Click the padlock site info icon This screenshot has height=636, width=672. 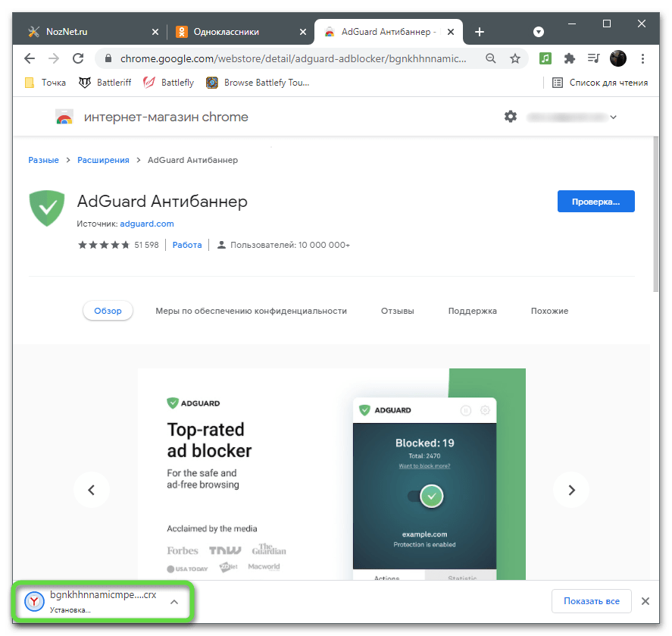click(x=108, y=58)
